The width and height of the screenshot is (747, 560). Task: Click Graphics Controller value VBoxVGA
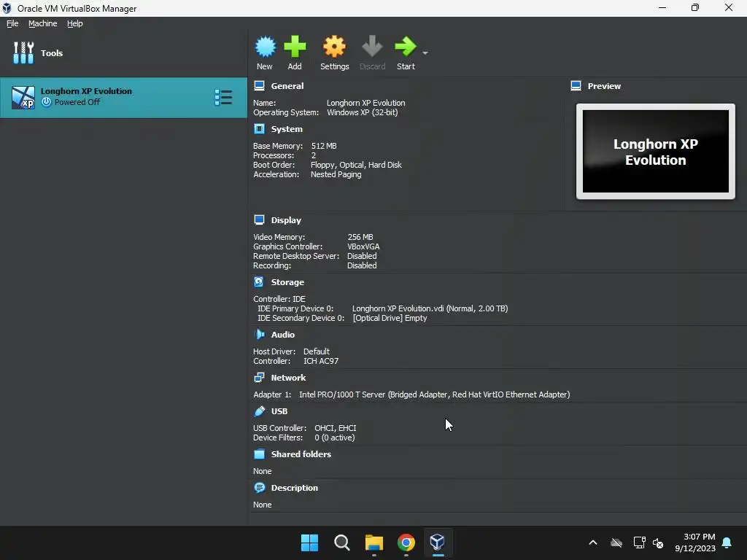pyautogui.click(x=363, y=246)
